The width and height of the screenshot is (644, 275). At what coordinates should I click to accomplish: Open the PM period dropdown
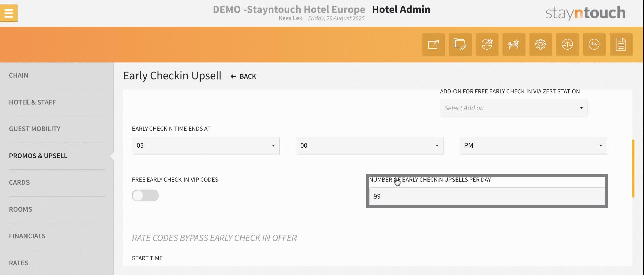coord(533,146)
